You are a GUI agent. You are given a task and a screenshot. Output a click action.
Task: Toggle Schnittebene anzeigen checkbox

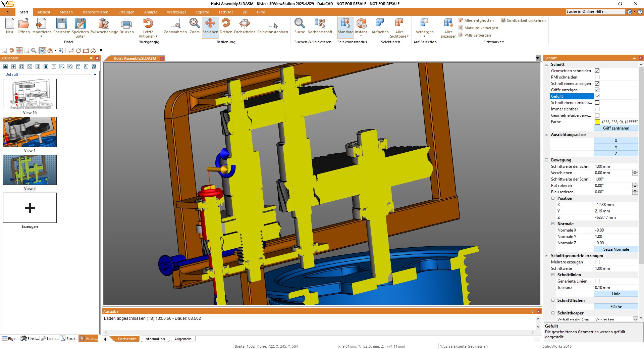tap(597, 84)
